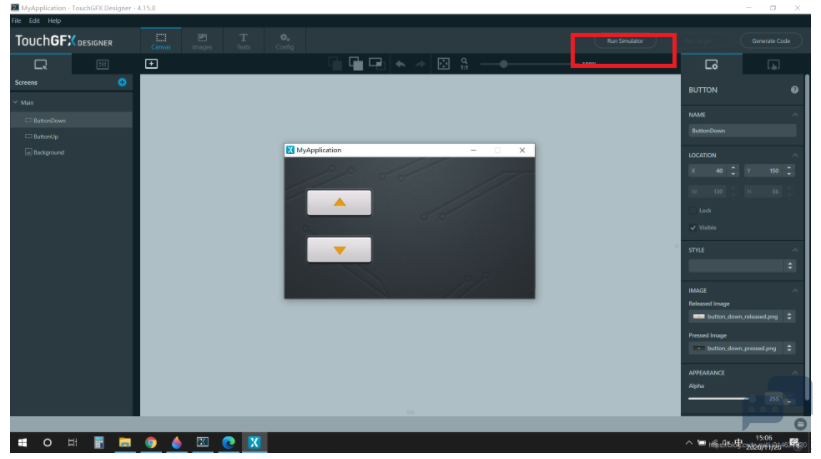Toggle the Visible checkbox
This screenshot has height=459, width=821.
click(x=693, y=228)
